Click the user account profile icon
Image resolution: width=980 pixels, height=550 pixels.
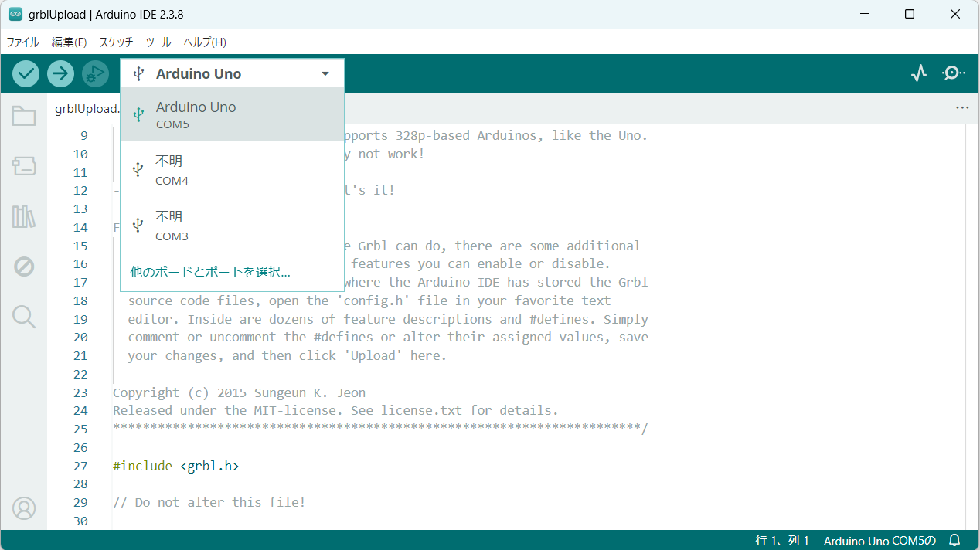(x=24, y=508)
